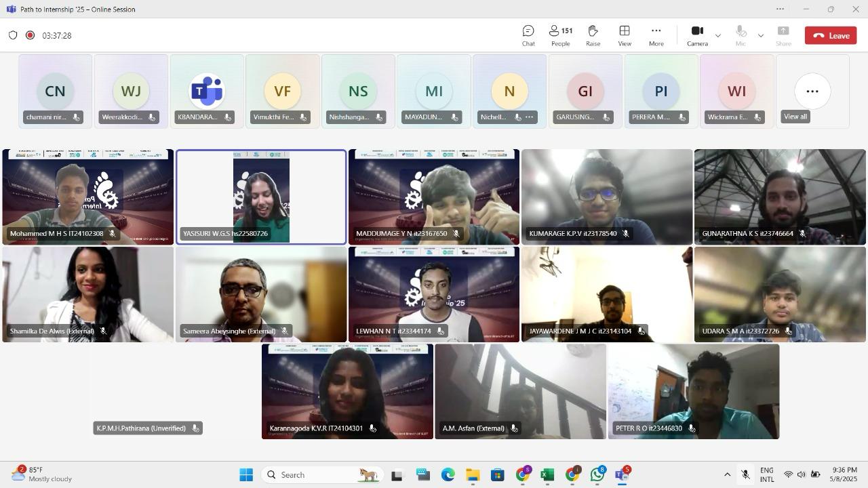868x488 pixels.
Task: Click the recording indicator icon
Action: coord(30,35)
